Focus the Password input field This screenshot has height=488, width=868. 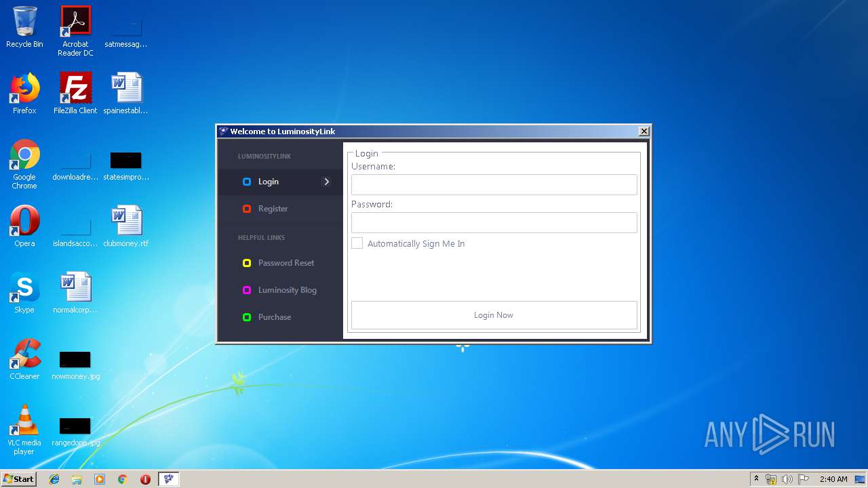[x=494, y=222]
